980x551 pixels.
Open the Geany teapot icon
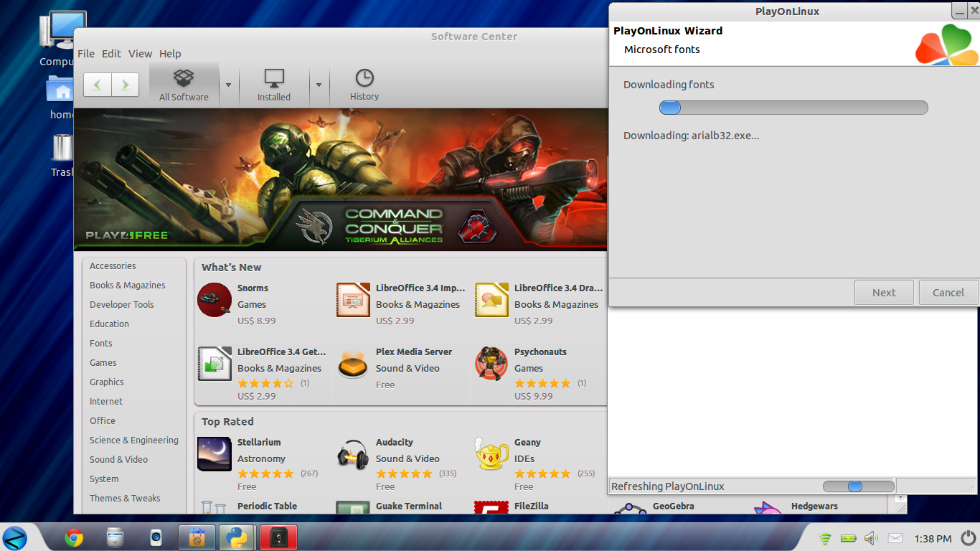click(491, 454)
